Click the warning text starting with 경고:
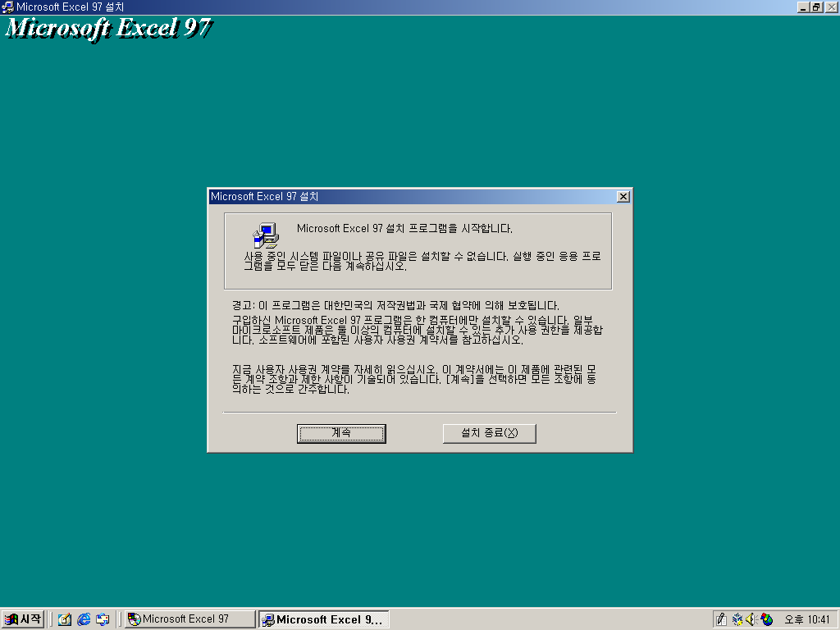840x630 pixels. tap(395, 305)
